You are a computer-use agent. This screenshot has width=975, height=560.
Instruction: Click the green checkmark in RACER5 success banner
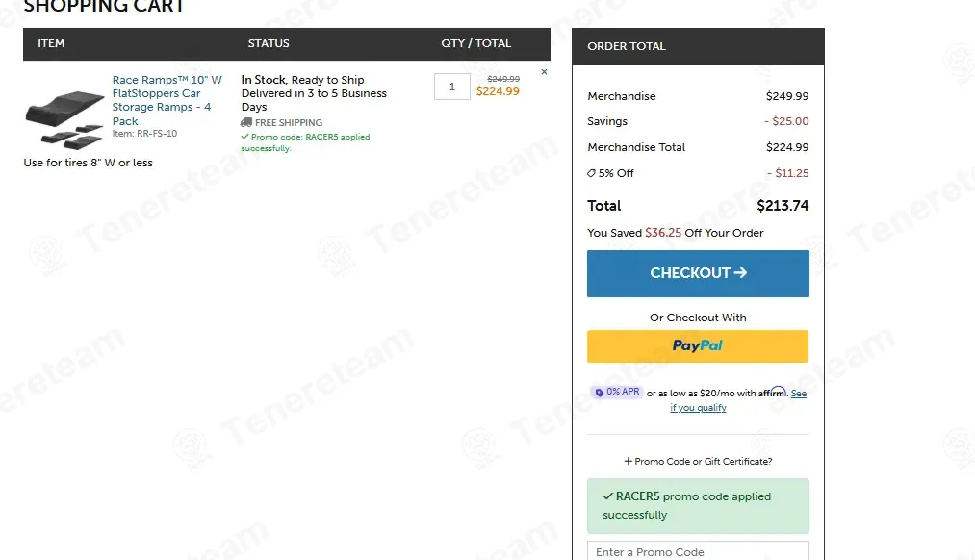point(607,496)
